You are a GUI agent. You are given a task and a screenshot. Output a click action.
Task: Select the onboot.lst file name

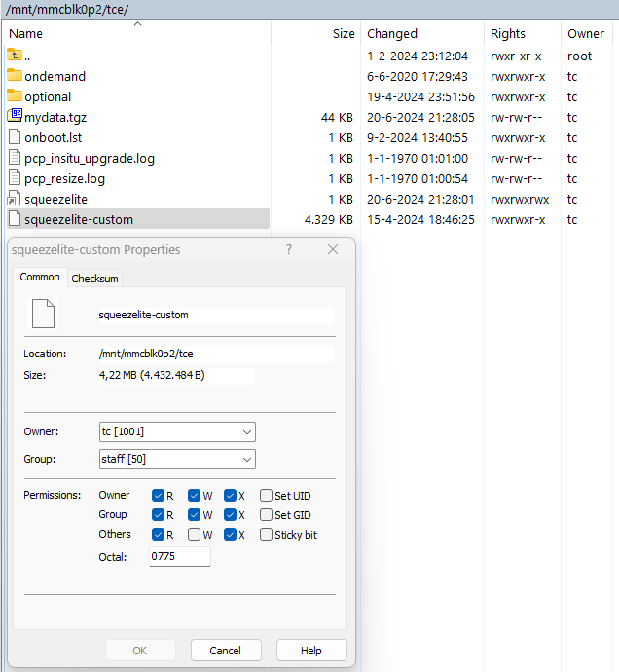click(x=54, y=137)
